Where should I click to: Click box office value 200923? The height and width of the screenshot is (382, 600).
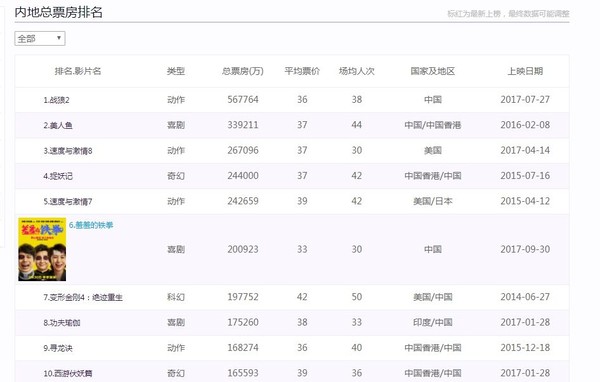pyautogui.click(x=243, y=249)
